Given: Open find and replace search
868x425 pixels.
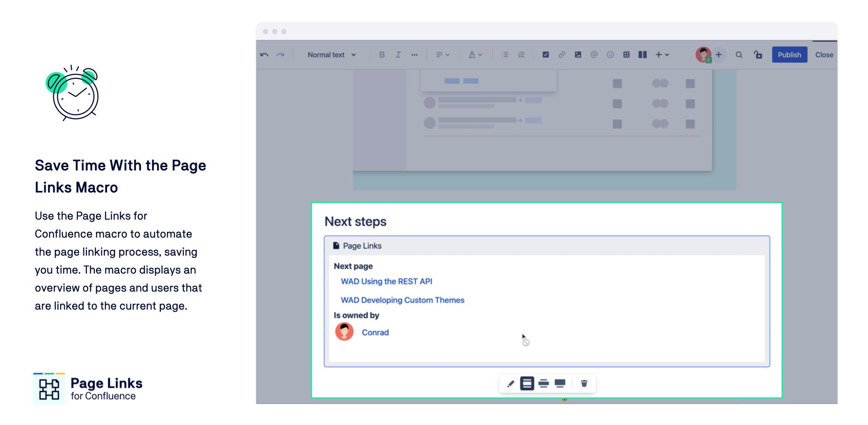Looking at the screenshot, I should 739,55.
